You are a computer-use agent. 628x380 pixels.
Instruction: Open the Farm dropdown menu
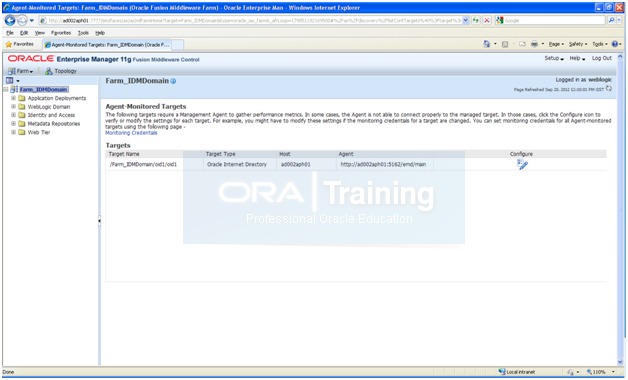(x=21, y=71)
